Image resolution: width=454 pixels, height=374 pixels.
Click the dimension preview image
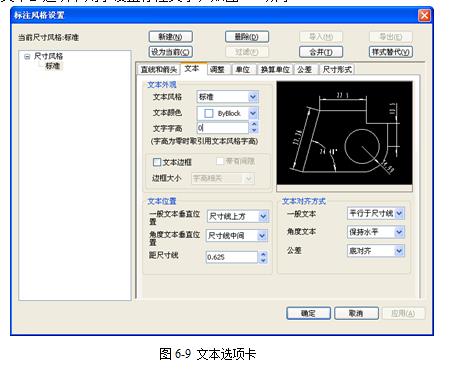(x=344, y=133)
